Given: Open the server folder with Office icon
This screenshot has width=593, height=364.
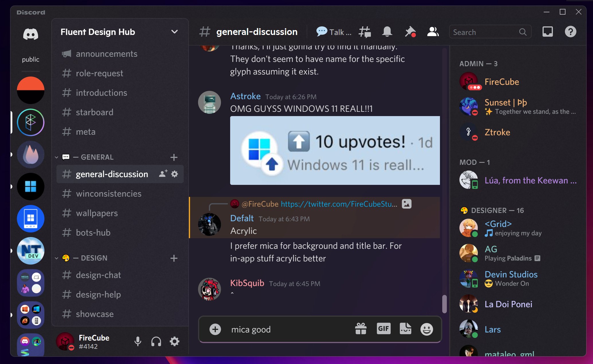Looking at the screenshot, I should (x=31, y=315).
